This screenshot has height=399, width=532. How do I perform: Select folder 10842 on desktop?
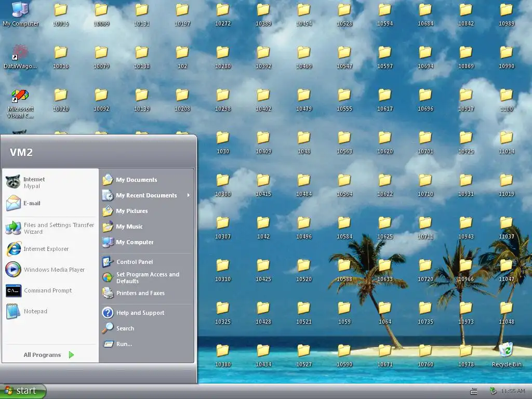[466, 14]
